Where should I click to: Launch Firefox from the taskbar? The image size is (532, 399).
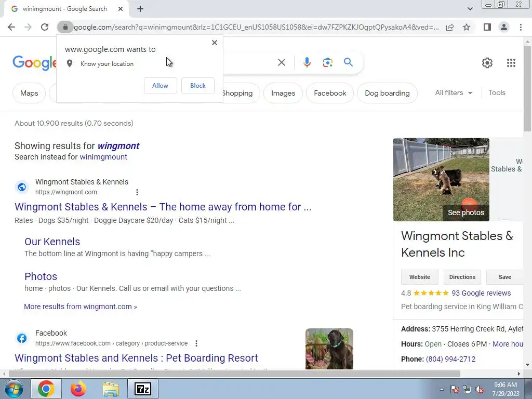click(x=78, y=389)
